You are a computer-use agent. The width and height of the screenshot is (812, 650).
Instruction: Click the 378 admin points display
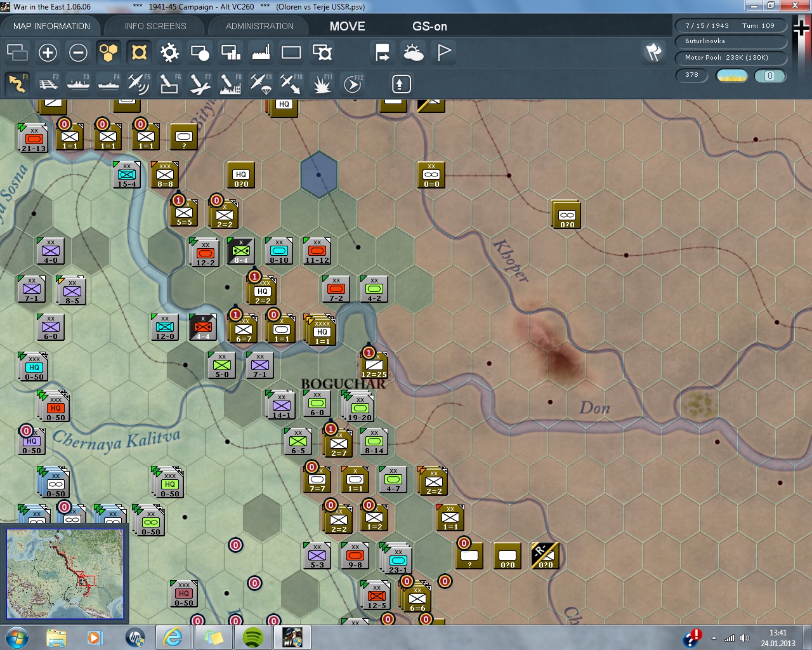point(691,75)
